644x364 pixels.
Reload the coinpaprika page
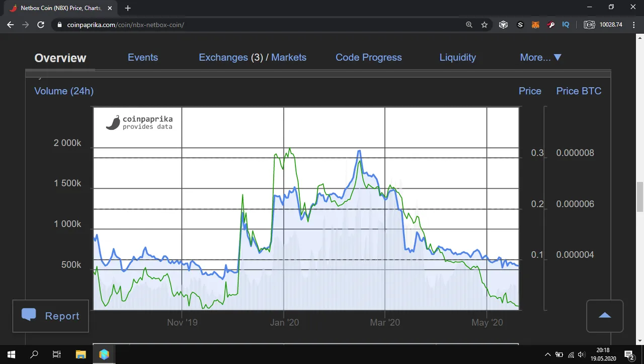pos(41,25)
